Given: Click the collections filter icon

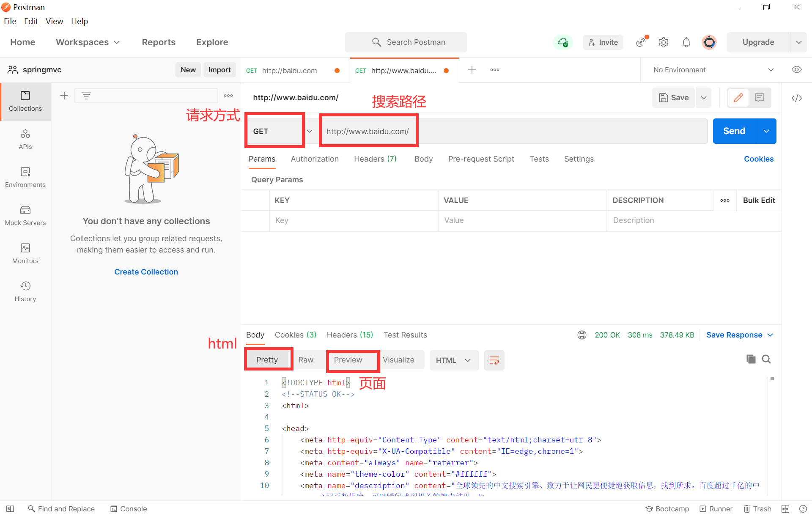Looking at the screenshot, I should click(x=86, y=96).
